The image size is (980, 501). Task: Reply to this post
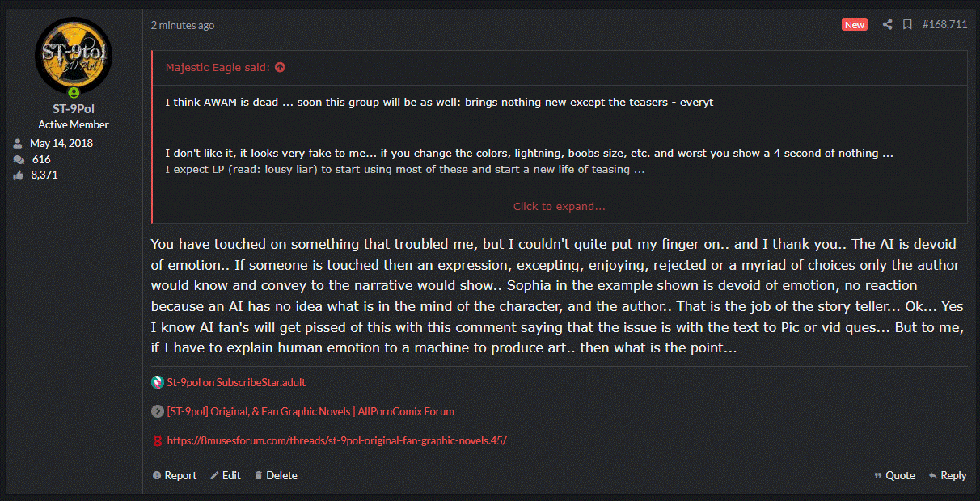(948, 475)
